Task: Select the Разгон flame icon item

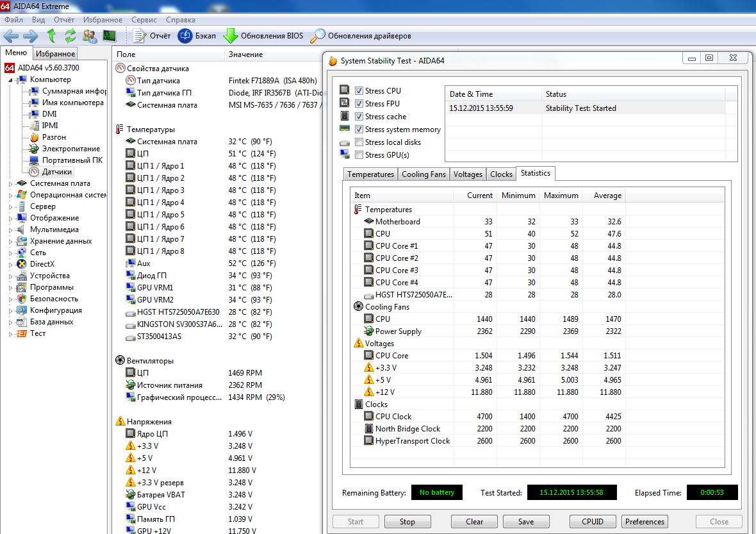Action: [x=34, y=137]
